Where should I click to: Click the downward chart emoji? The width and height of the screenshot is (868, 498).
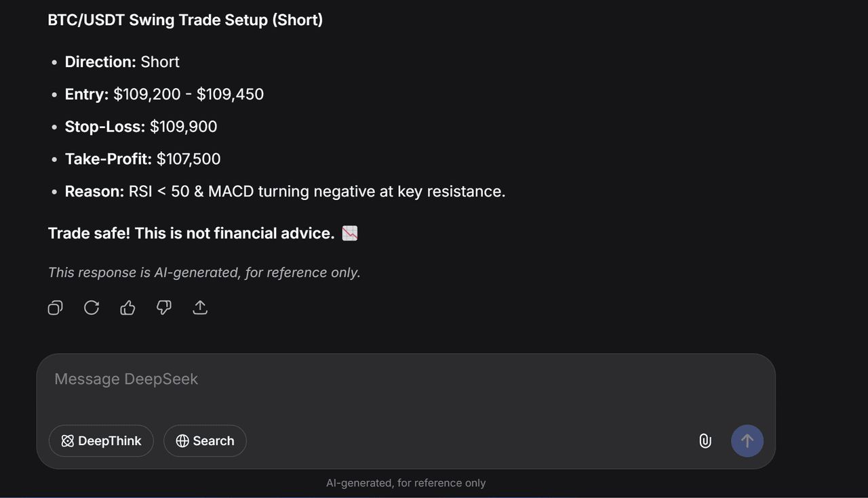pos(349,233)
